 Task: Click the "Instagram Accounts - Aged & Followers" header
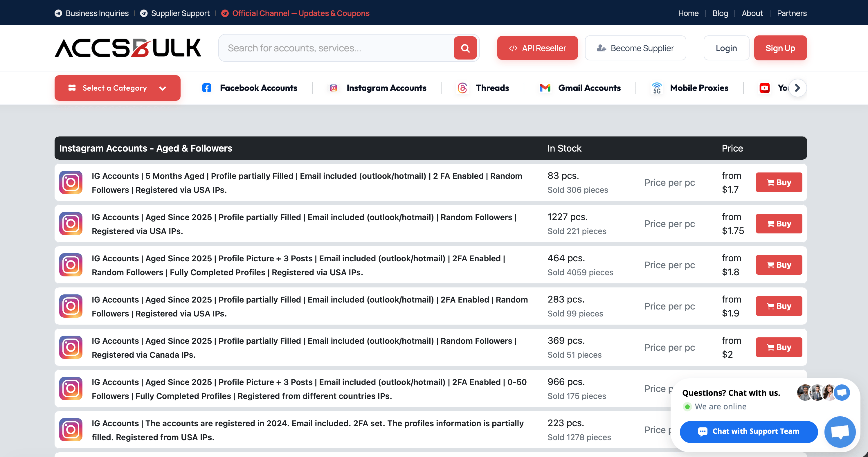(x=145, y=148)
